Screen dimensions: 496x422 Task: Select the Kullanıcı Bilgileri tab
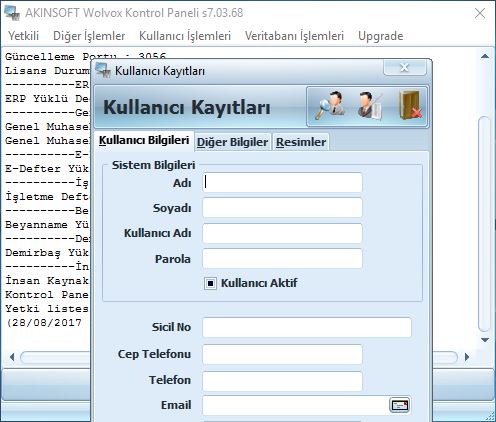click(144, 140)
